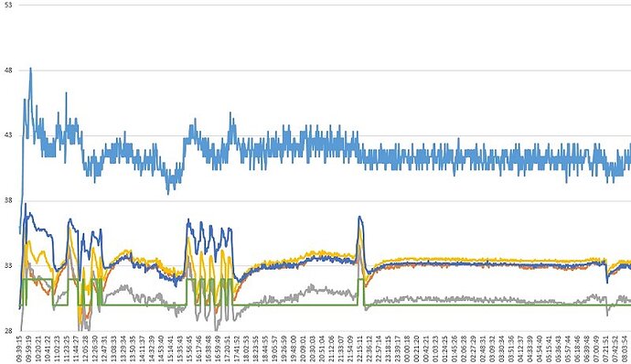631x364 pixels.
Task: Select the time label 11:44:27
Action: (76, 349)
